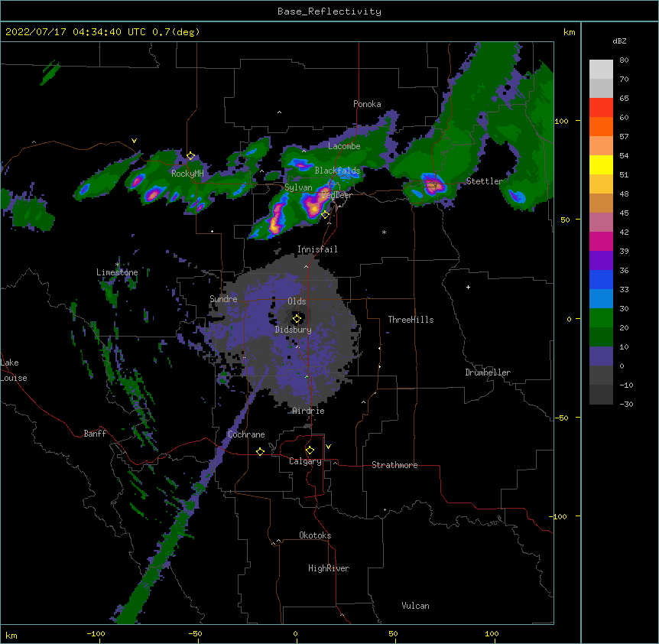Select the Blackfalds map label
The image size is (659, 644).
pyautogui.click(x=337, y=171)
